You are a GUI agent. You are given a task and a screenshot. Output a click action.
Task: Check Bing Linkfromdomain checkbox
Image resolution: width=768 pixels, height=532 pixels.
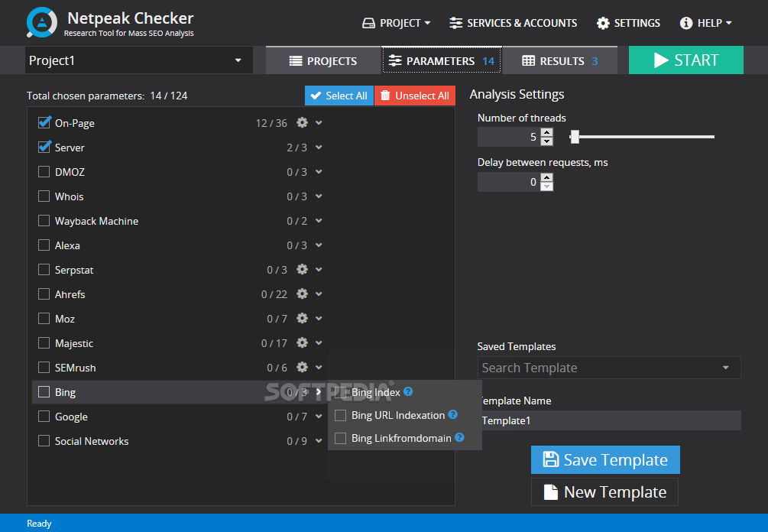coord(340,439)
